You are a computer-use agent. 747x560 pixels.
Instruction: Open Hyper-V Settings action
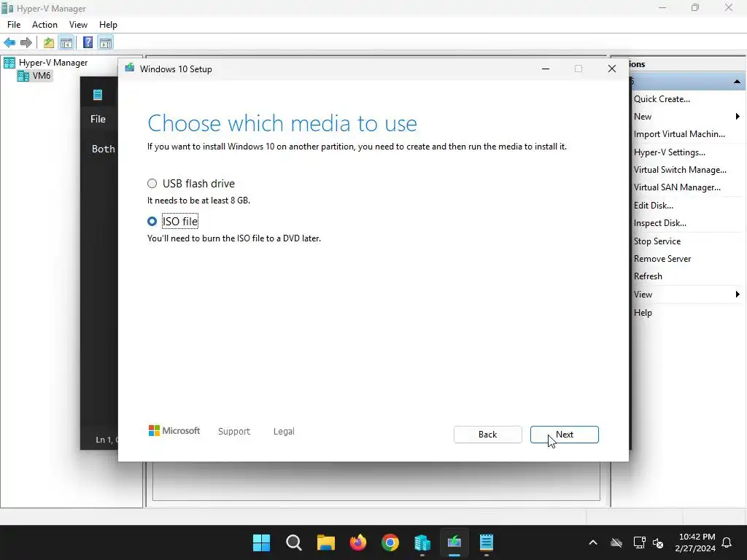tap(670, 152)
